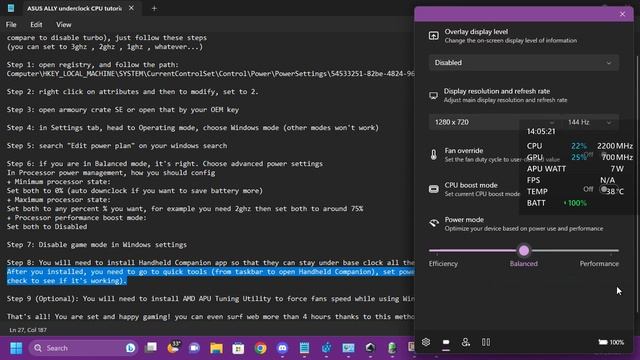The image size is (640, 360).
Task: Expand the Overlay display level Disabled dropdown
Action: pos(524,63)
